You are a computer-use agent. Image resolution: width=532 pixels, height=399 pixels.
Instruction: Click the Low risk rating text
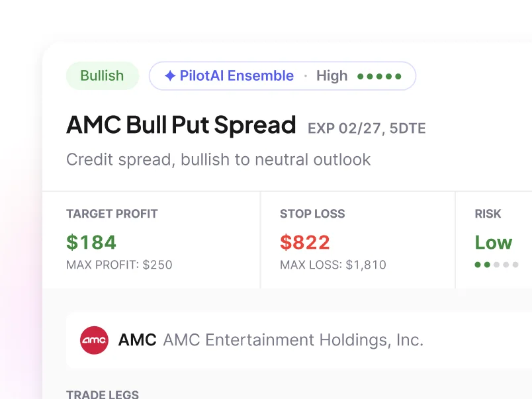[x=494, y=242]
